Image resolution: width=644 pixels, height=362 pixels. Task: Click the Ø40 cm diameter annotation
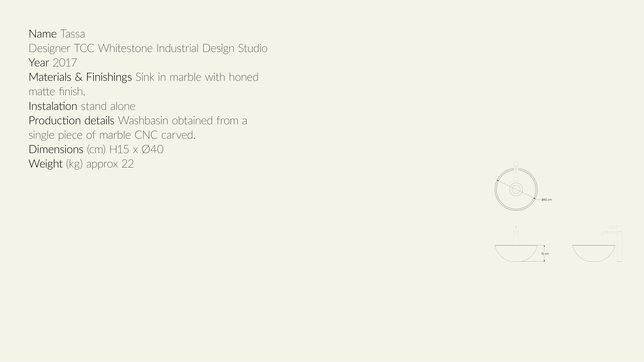547,200
